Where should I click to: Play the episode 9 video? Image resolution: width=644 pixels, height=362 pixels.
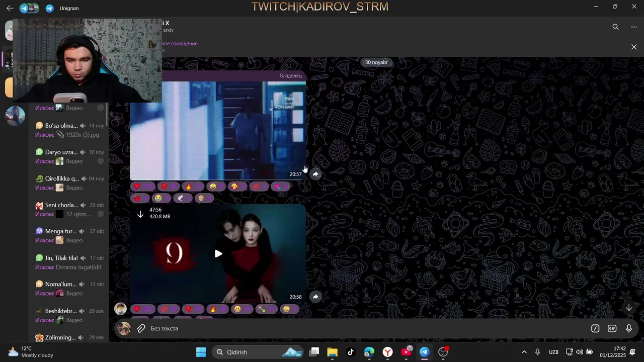pyautogui.click(x=218, y=254)
